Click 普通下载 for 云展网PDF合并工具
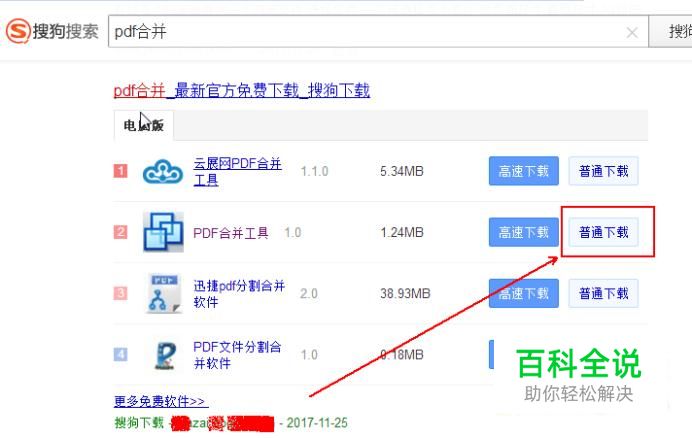The image size is (692, 438). [603, 171]
